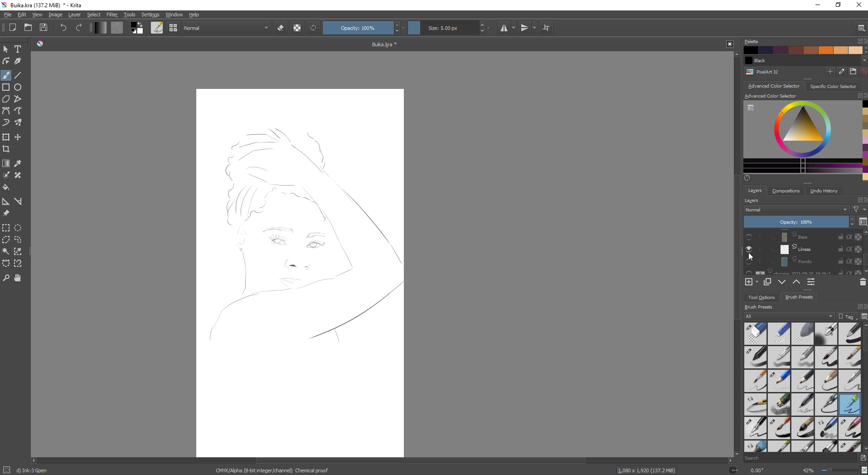Switch to the Undo History tab
The image size is (868, 475).
pyautogui.click(x=824, y=191)
